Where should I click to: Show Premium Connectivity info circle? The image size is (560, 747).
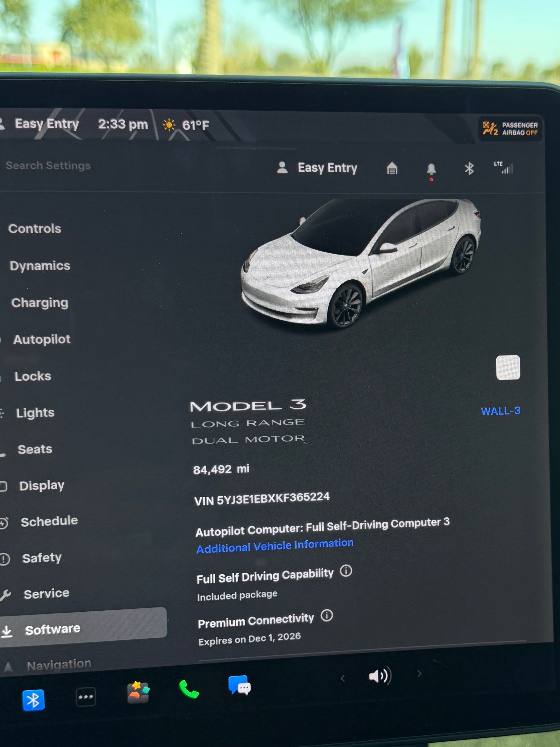(327, 615)
